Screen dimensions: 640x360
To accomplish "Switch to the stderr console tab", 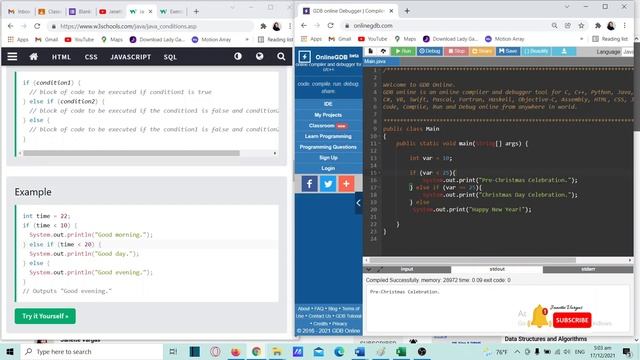I will click(x=588, y=269).
